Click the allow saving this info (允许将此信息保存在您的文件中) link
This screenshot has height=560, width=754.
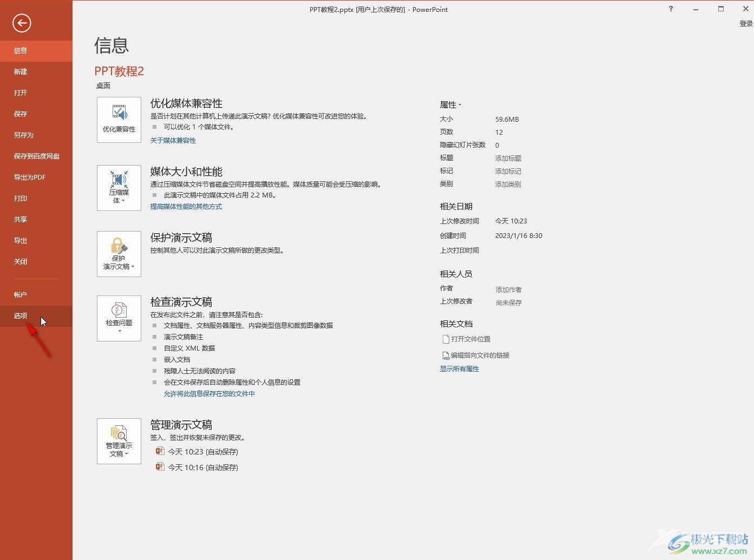pos(209,394)
